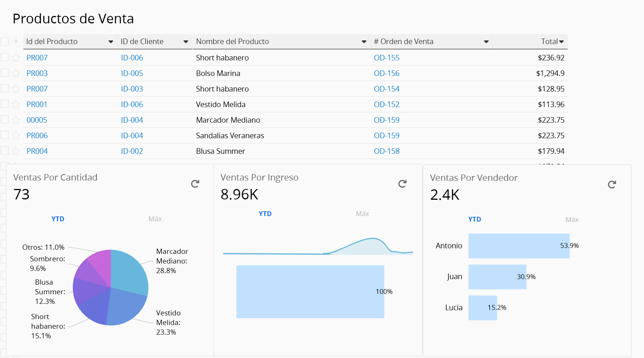Star the OD-154 Short habanero row
Viewport: 644px width, 358px height.
16,89
